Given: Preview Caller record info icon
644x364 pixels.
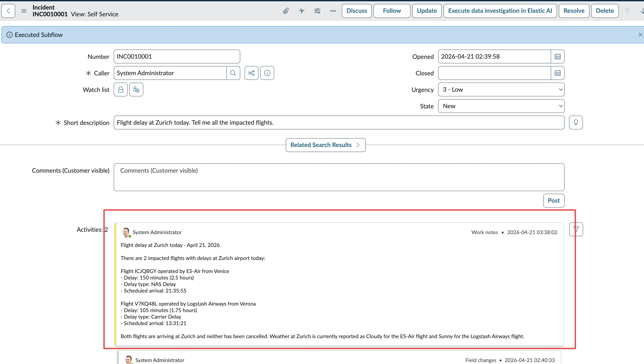Looking at the screenshot, I should click(267, 73).
